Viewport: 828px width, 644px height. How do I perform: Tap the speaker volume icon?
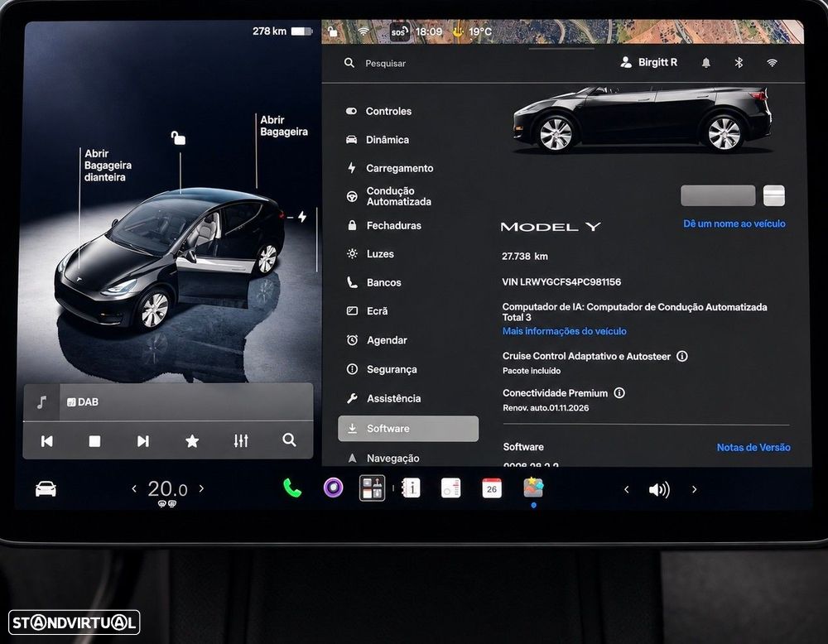pos(660,490)
